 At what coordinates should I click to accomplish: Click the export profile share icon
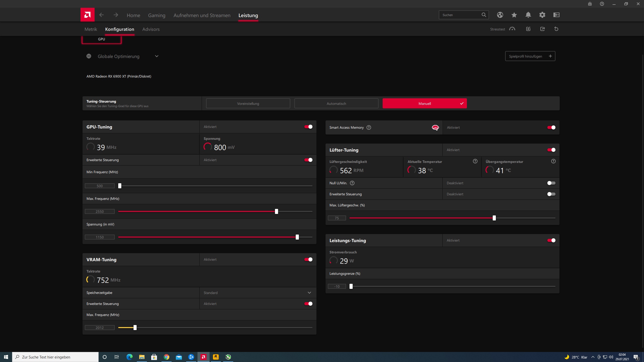[x=542, y=29]
